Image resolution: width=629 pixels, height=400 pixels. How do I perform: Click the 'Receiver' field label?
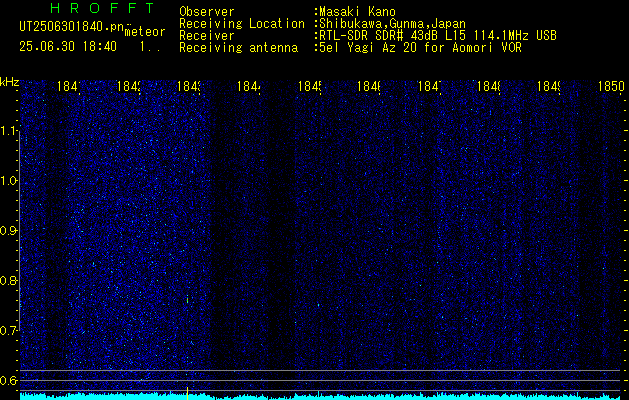pos(207,36)
